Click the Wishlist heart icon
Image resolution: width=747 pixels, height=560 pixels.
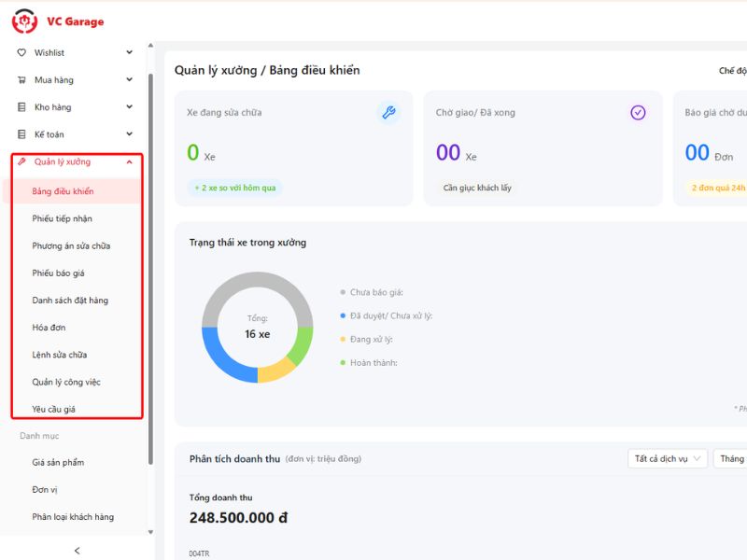tap(21, 52)
